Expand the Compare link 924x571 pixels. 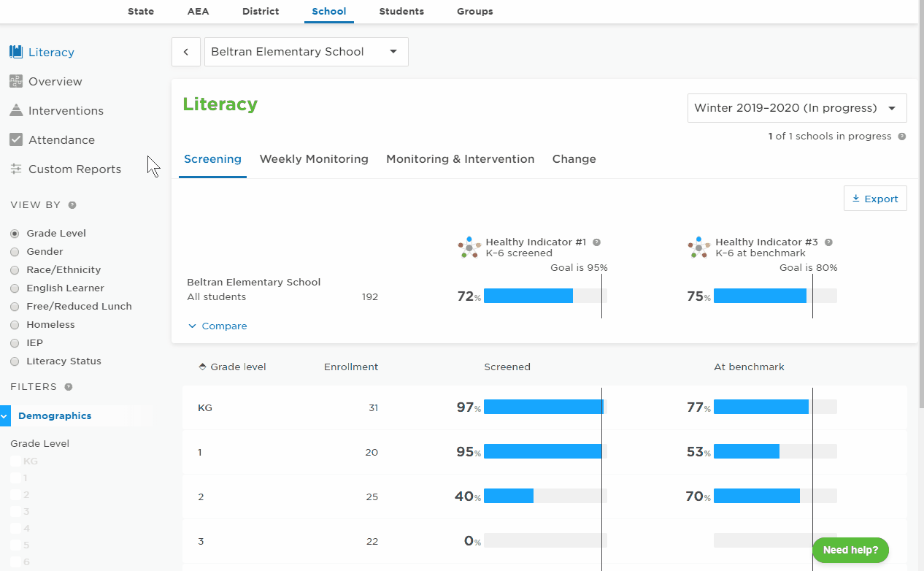tap(217, 326)
